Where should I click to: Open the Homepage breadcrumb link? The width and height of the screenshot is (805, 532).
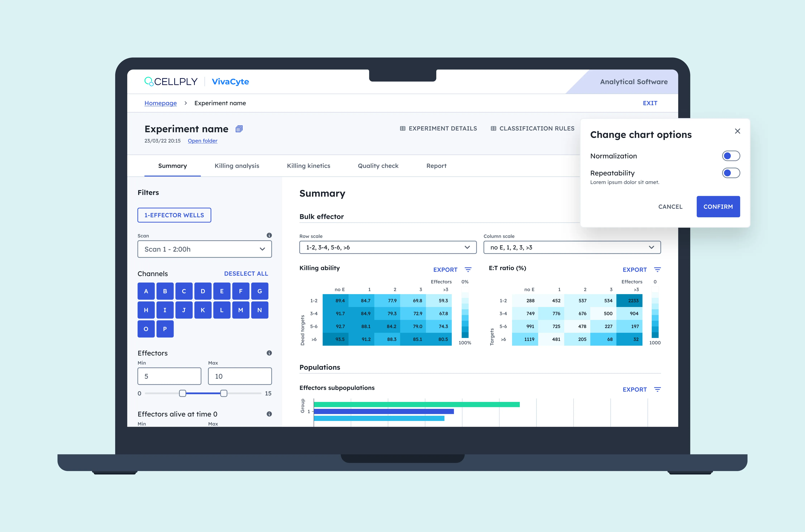(x=160, y=103)
